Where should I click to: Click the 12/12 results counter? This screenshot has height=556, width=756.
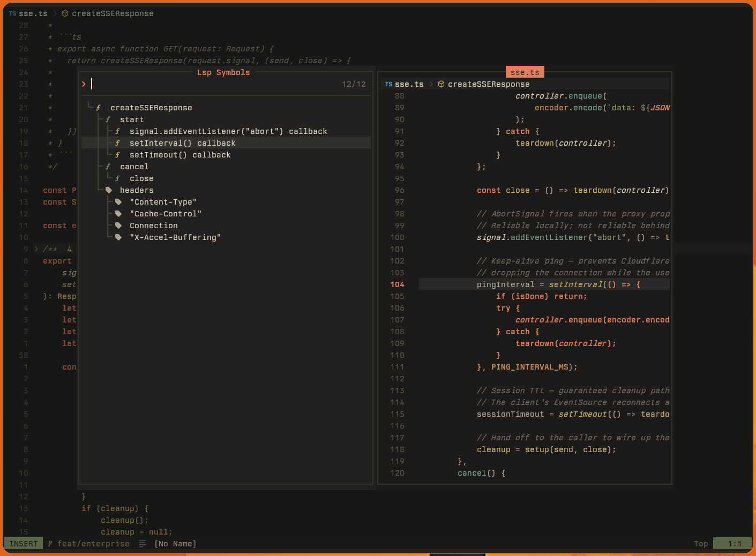(x=354, y=84)
